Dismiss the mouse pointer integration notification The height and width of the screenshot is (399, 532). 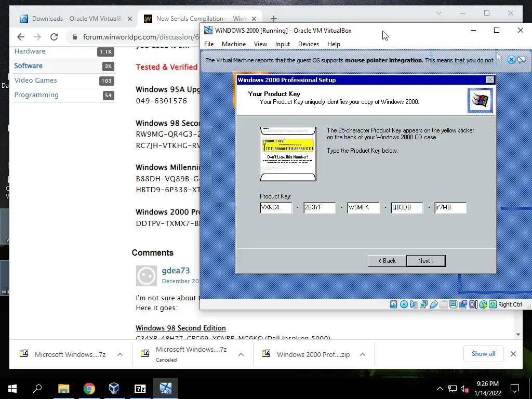click(511, 60)
